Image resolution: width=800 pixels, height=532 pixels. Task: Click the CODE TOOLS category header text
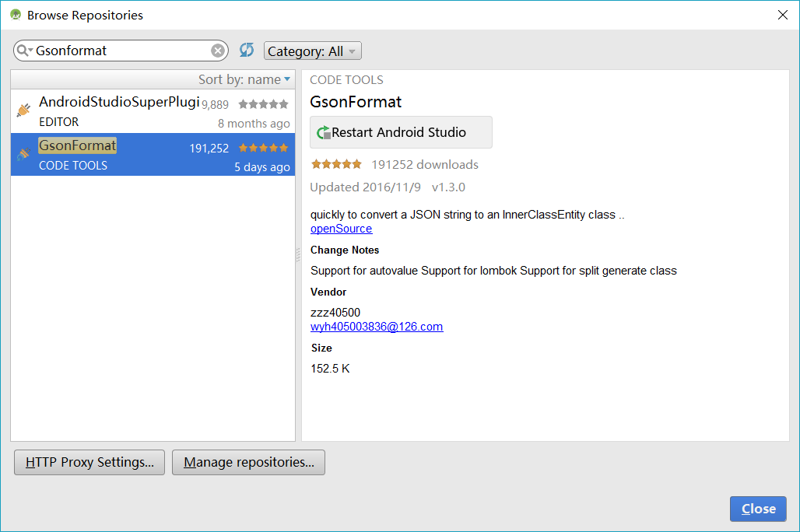(346, 80)
